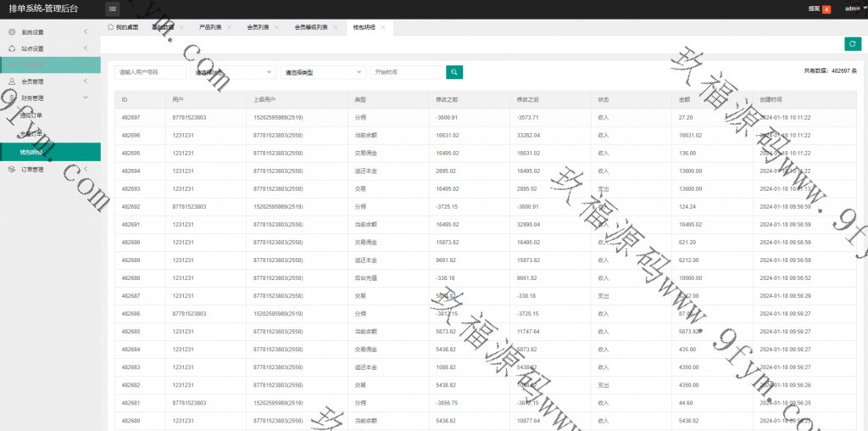Image resolution: width=868 pixels, height=431 pixels.
Task: Collapse the 财务管理 sidebar section
Action: point(51,98)
